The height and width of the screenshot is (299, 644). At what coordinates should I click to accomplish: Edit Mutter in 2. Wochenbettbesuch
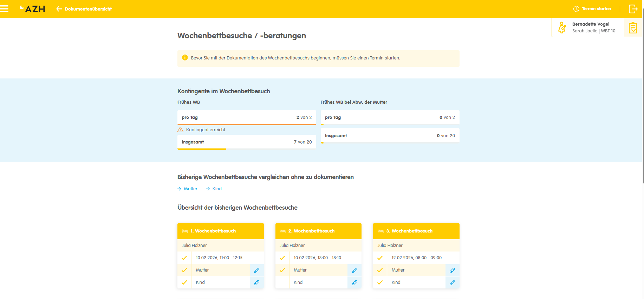click(354, 270)
